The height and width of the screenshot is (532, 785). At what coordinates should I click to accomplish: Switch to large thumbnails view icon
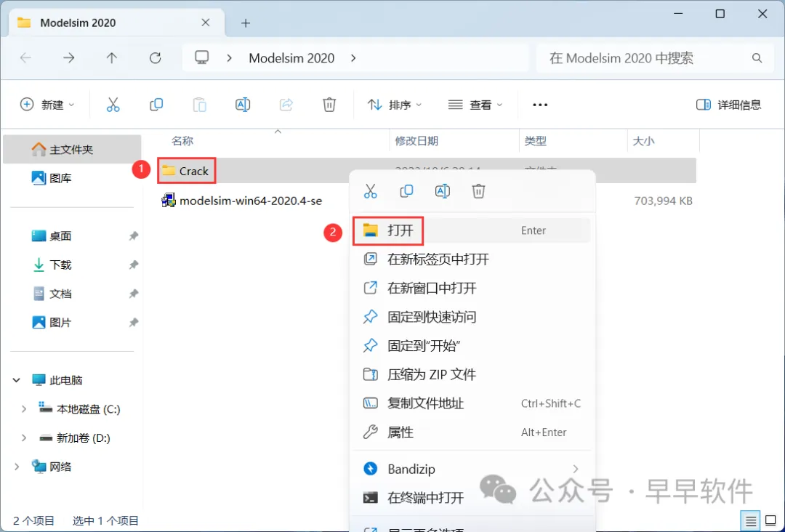[771, 521]
